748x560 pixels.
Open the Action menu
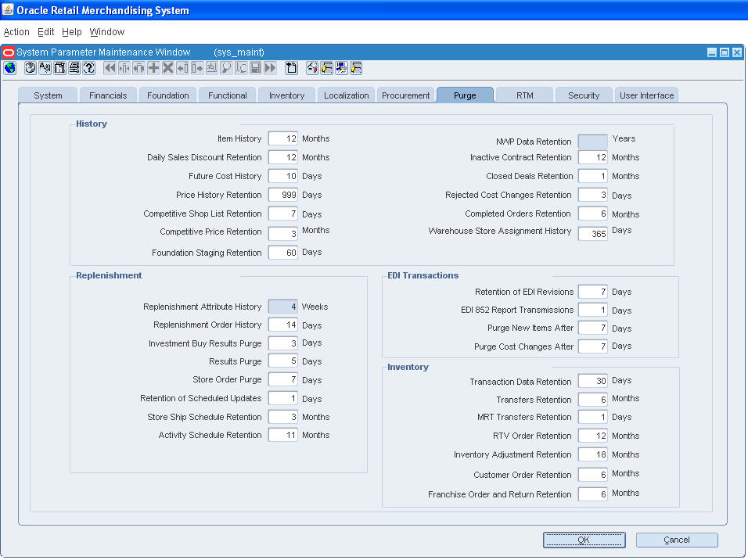[16, 32]
